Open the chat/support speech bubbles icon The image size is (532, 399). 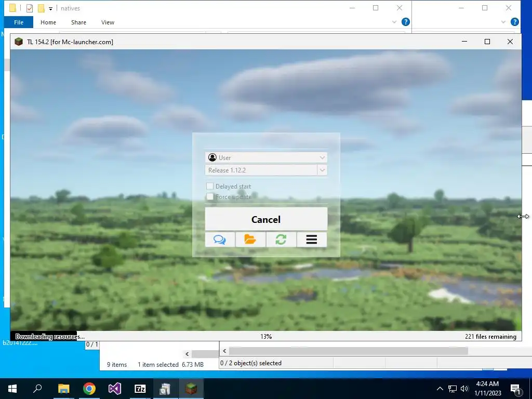[x=220, y=240]
